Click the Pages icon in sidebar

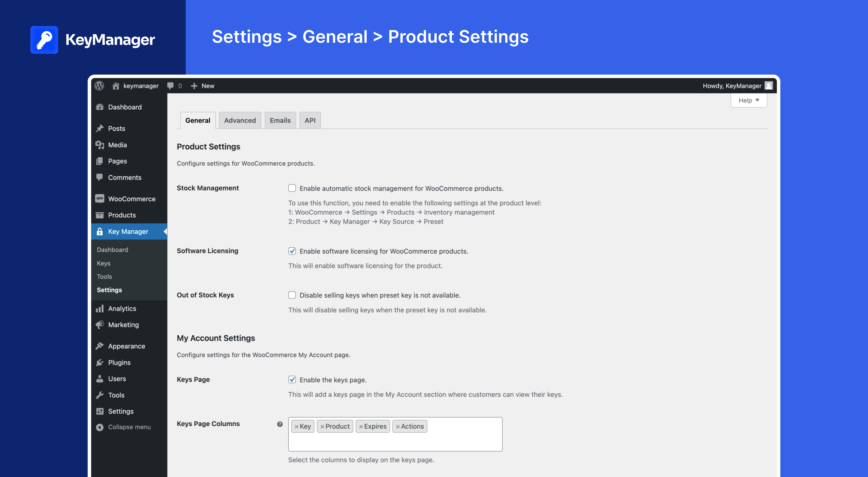(100, 161)
